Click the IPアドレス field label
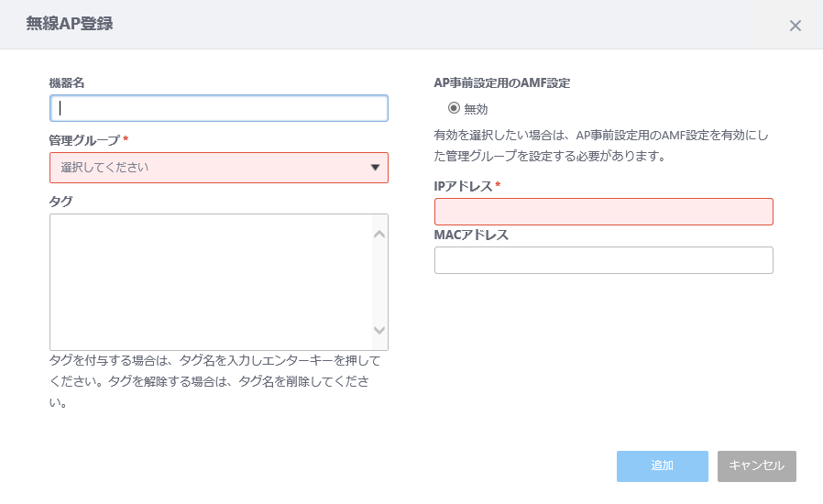Screen dimensions: 823x504 click(463, 186)
